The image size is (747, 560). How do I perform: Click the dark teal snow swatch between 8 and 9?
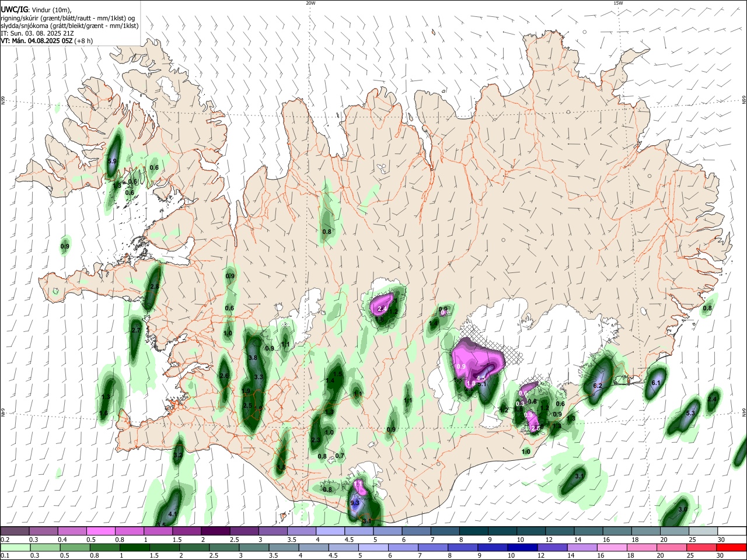coord(473,531)
